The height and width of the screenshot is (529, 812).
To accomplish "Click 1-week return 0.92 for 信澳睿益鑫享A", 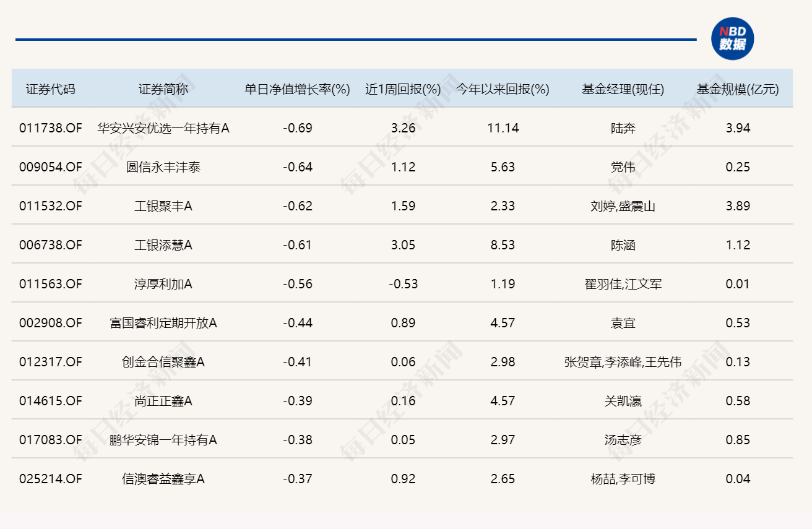I will (404, 479).
